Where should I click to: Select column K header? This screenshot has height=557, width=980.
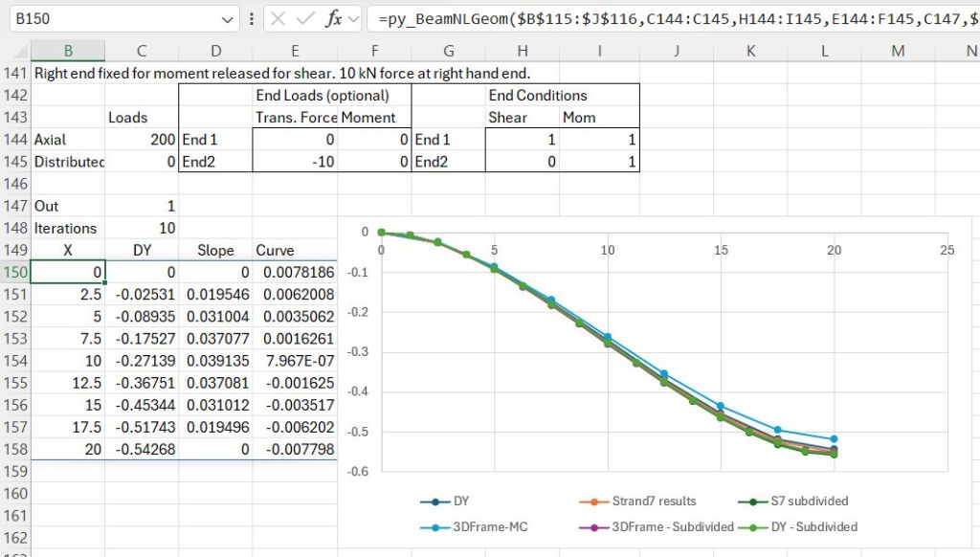pyautogui.click(x=750, y=51)
